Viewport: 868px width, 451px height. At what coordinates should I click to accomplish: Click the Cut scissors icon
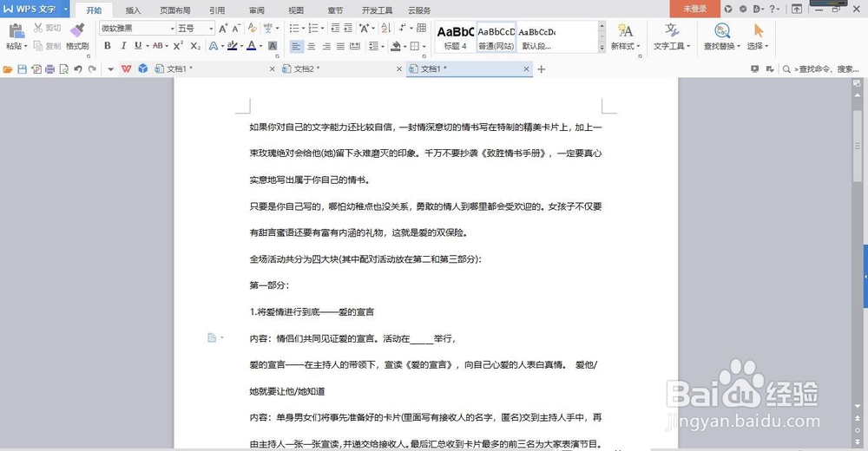pos(38,28)
